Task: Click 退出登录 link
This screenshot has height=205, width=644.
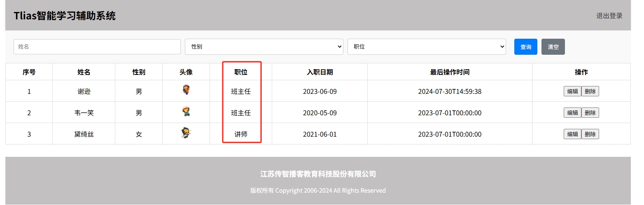Action: pos(609,16)
